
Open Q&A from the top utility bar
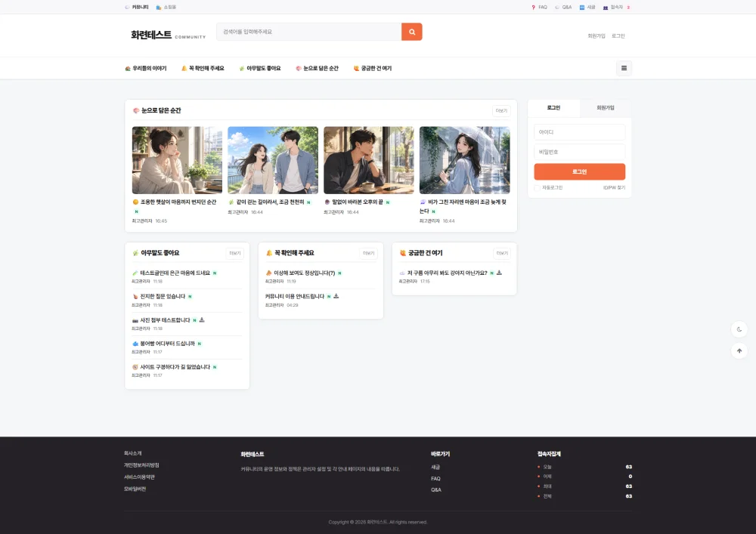click(x=563, y=8)
